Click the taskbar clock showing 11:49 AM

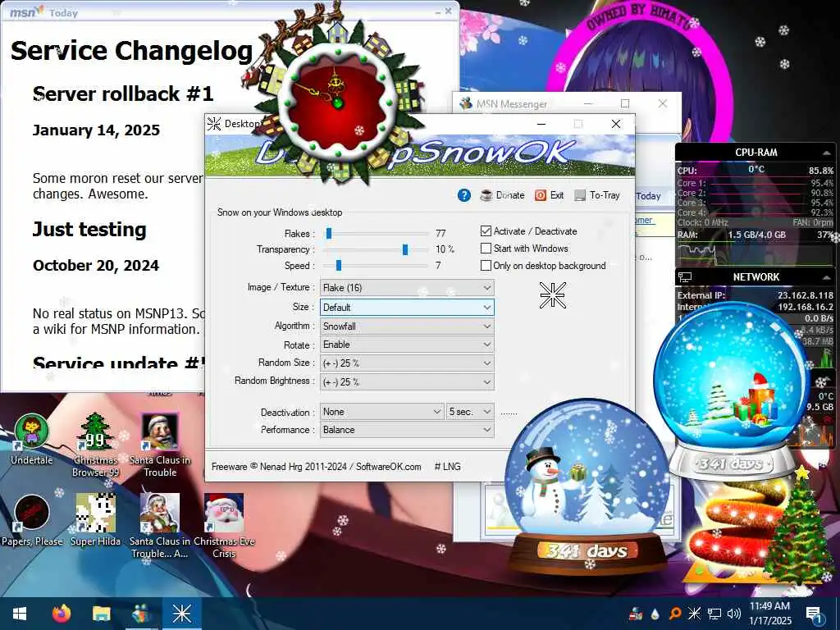[x=770, y=614]
